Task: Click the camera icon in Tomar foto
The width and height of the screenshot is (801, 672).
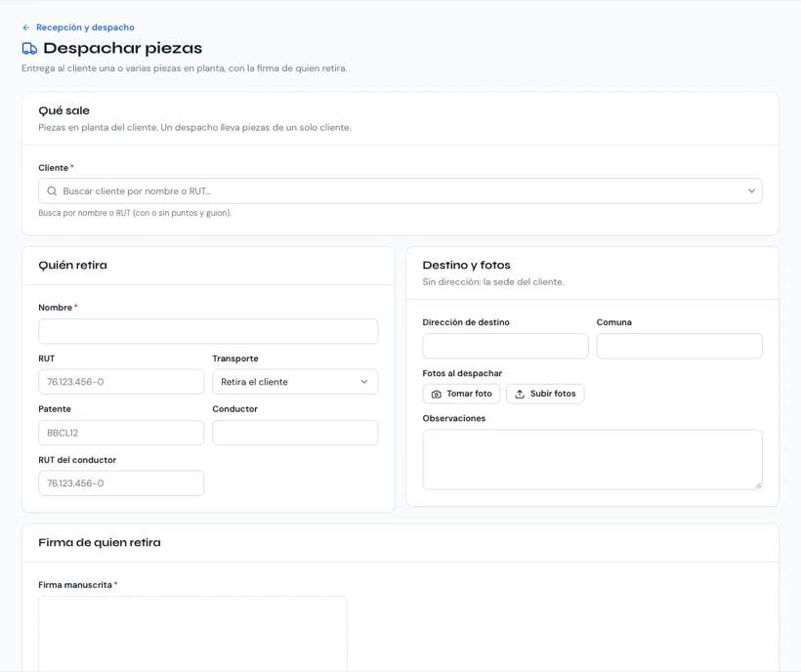Action: pos(437,394)
